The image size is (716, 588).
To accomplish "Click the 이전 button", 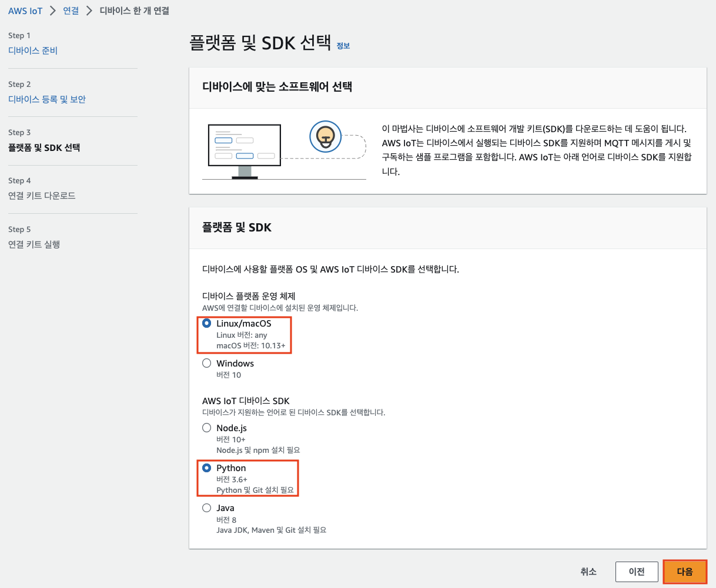I will point(637,572).
